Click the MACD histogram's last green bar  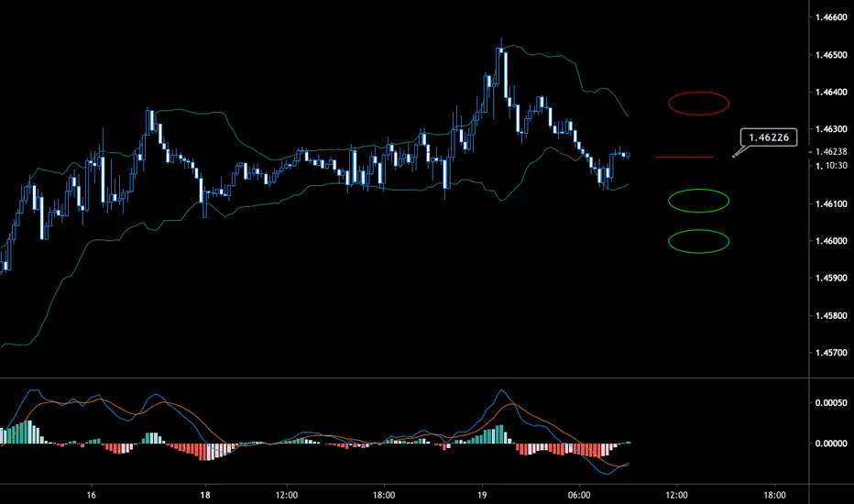click(629, 443)
